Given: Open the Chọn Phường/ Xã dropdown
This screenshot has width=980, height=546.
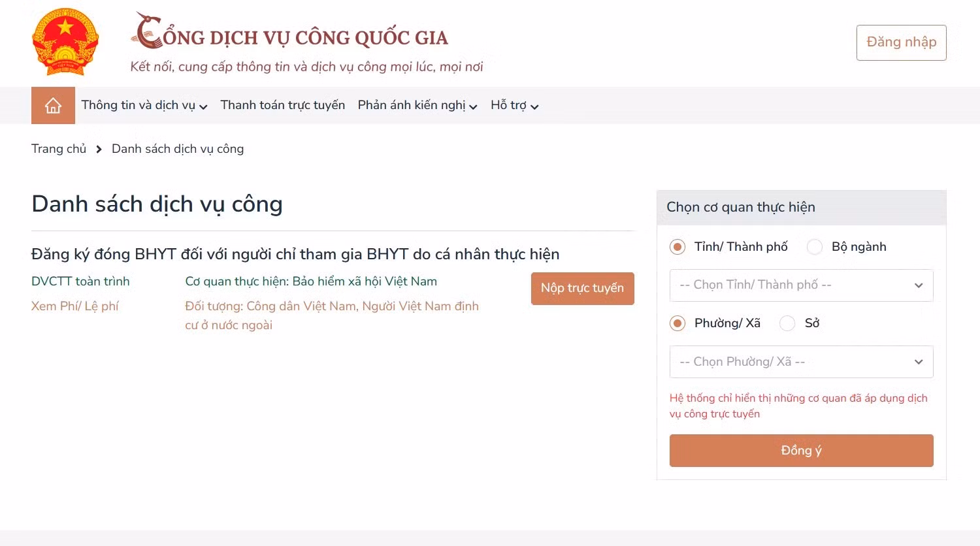Looking at the screenshot, I should [801, 362].
